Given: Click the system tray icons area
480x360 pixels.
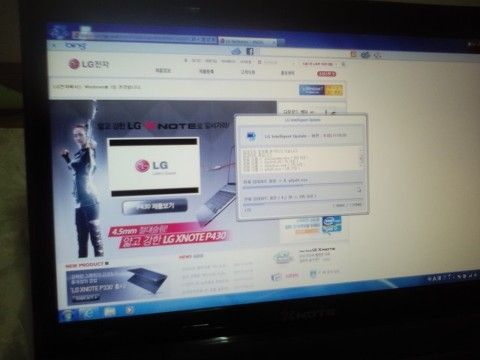Looking at the screenshot, I should [454, 276].
